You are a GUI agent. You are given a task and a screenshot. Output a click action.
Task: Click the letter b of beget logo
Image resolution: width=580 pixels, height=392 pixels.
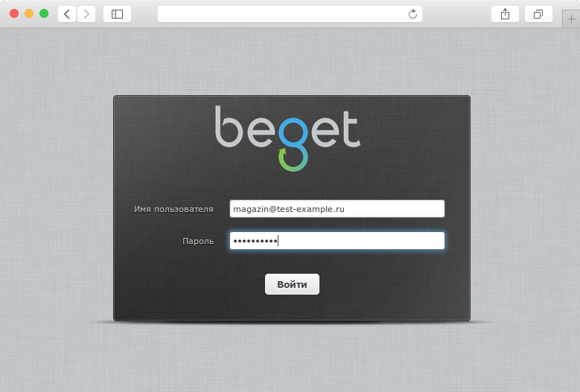click(229, 126)
